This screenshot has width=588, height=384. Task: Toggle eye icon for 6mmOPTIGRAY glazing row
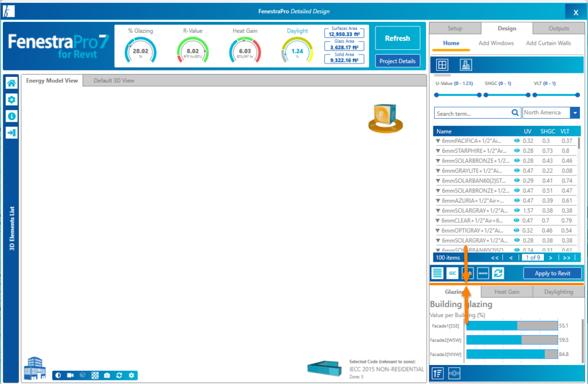pyautogui.click(x=516, y=230)
